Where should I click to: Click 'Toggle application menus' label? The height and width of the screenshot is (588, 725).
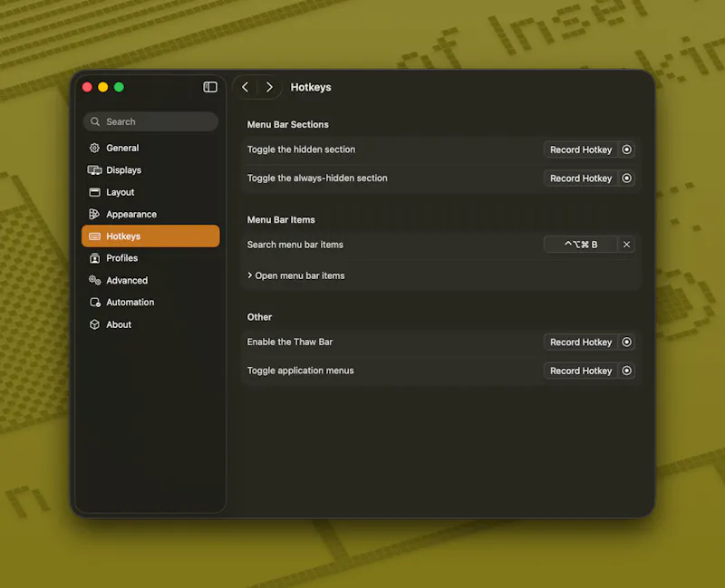pyautogui.click(x=301, y=371)
